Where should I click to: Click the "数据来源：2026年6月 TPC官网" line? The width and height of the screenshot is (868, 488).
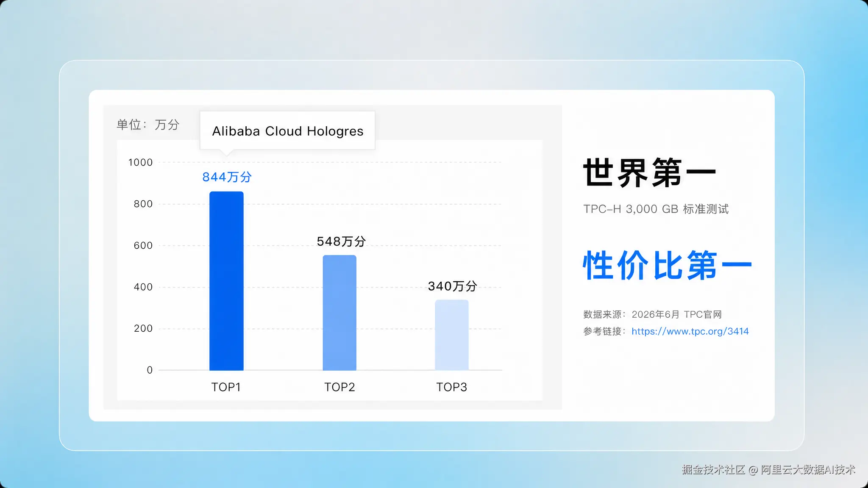pyautogui.click(x=652, y=314)
